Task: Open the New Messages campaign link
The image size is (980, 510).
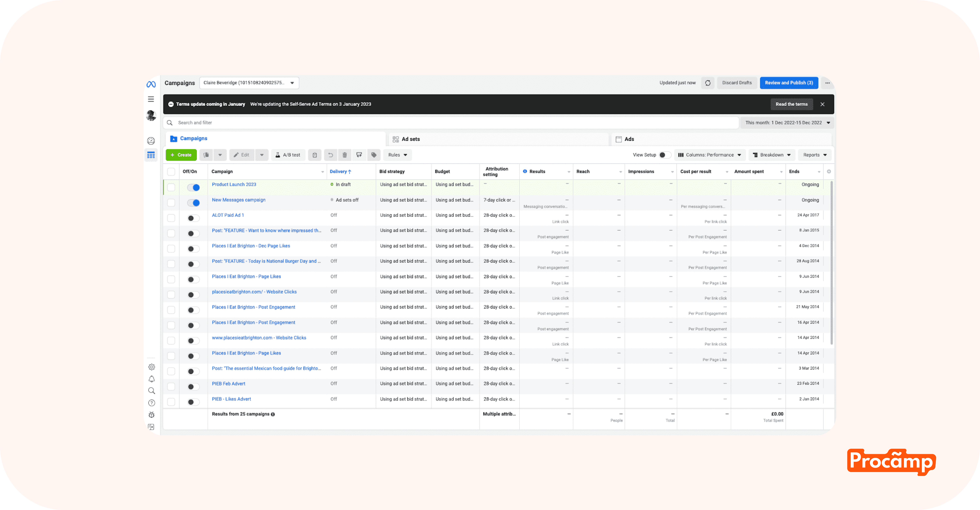Action: click(238, 200)
